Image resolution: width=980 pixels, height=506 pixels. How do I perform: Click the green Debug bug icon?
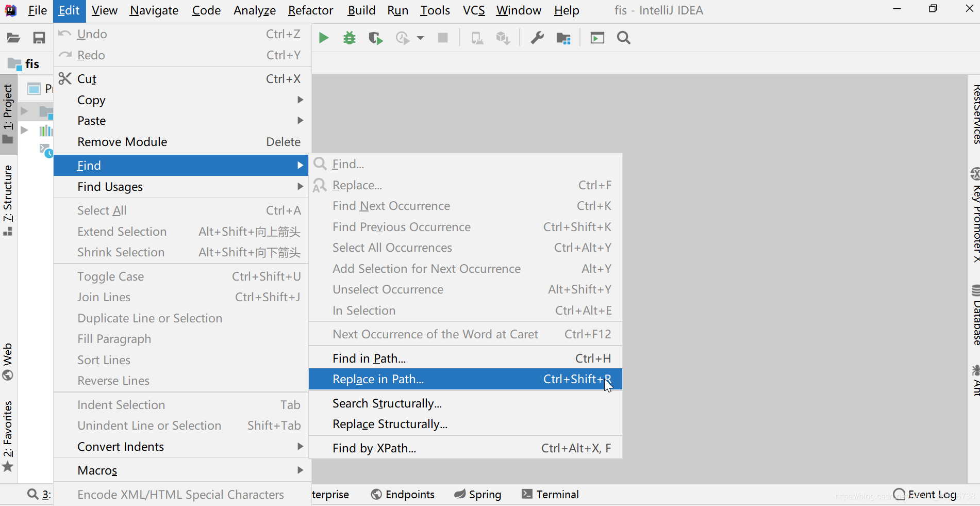[x=350, y=38]
